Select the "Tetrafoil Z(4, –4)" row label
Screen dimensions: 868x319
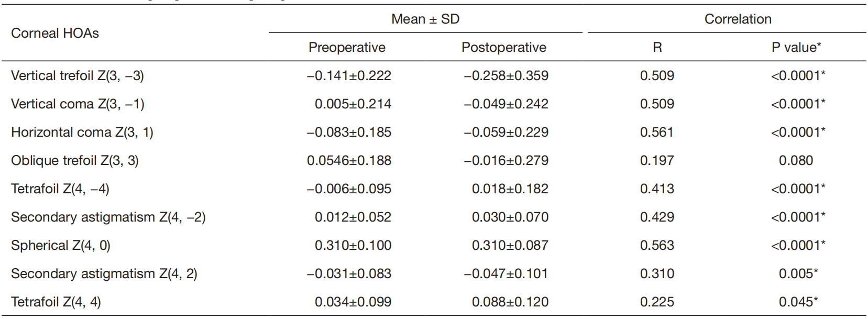click(60, 189)
